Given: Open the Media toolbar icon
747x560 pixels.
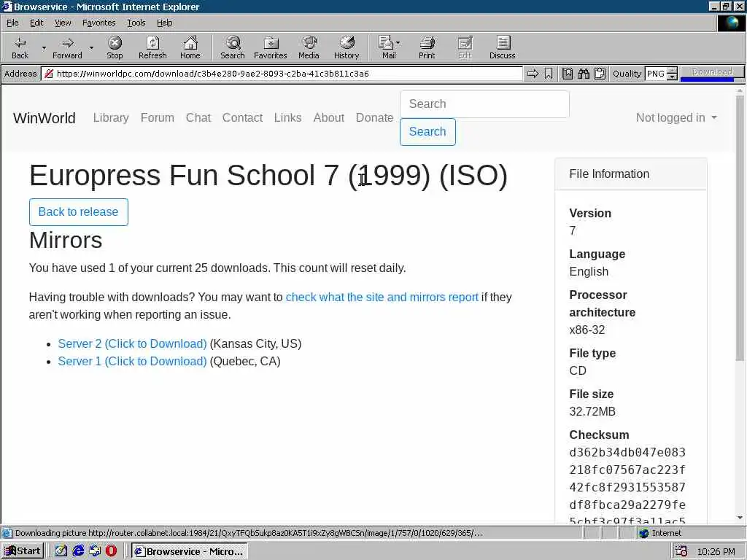Looking at the screenshot, I should [309, 47].
